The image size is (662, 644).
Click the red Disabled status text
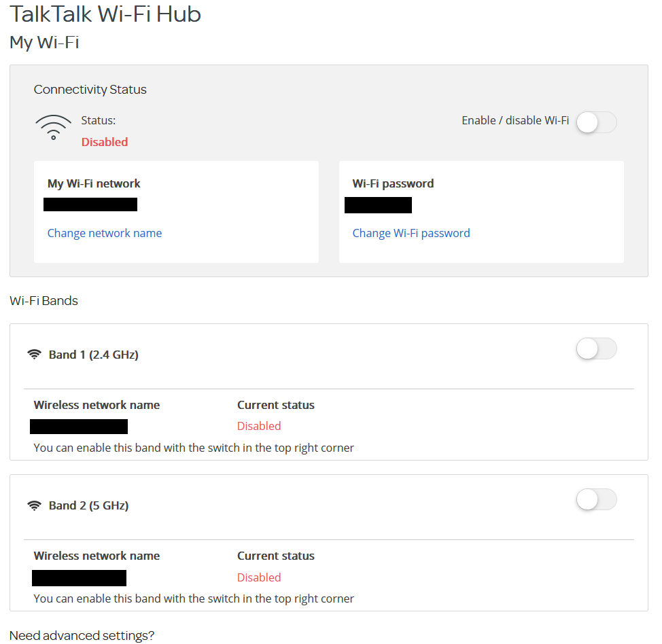[104, 142]
